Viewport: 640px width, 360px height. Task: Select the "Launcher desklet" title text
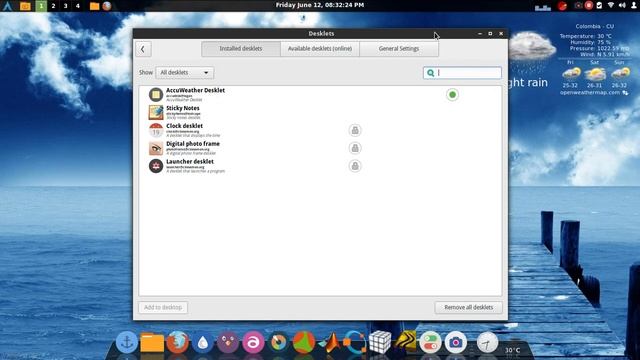[190, 162]
